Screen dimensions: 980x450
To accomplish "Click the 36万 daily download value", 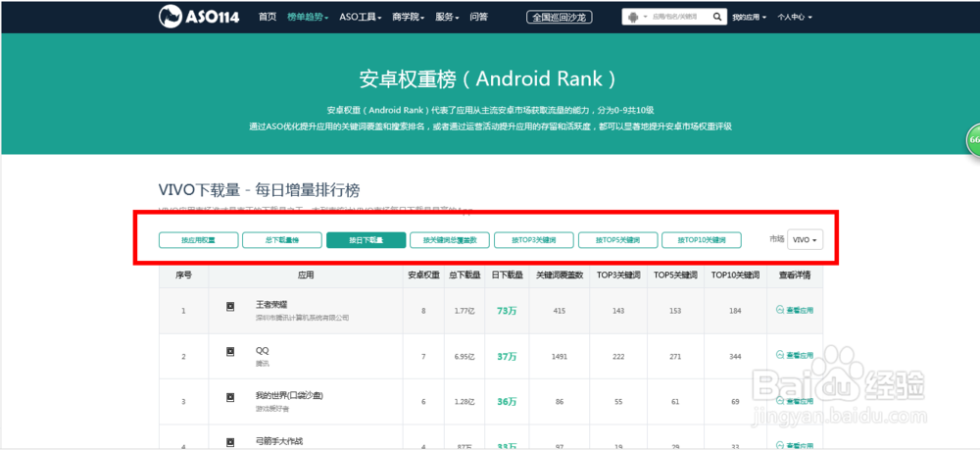I will coord(507,402).
